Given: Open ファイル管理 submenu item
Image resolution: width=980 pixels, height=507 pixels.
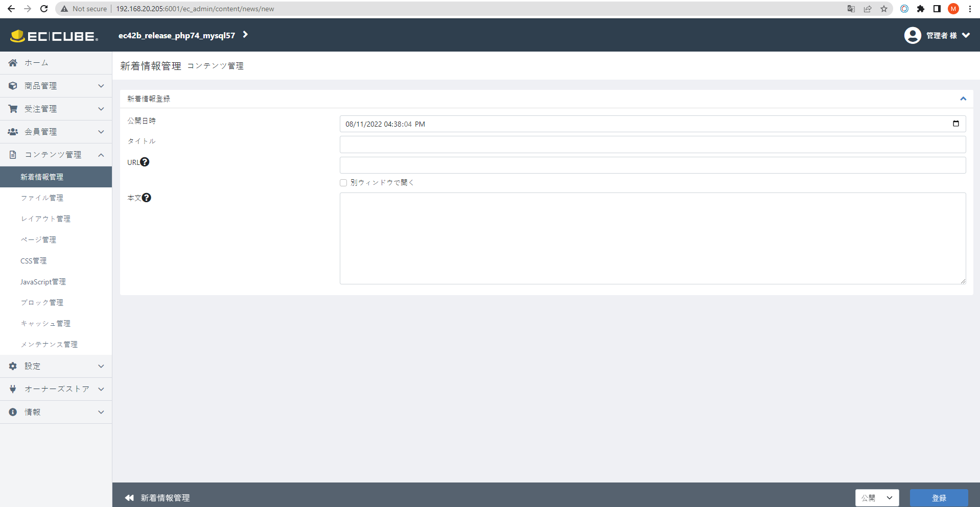Looking at the screenshot, I should 42,198.
